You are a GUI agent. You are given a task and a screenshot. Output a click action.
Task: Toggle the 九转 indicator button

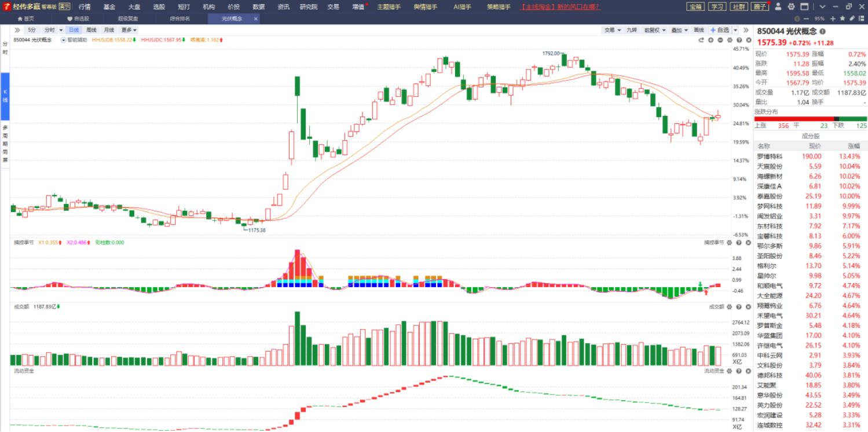[x=632, y=30]
